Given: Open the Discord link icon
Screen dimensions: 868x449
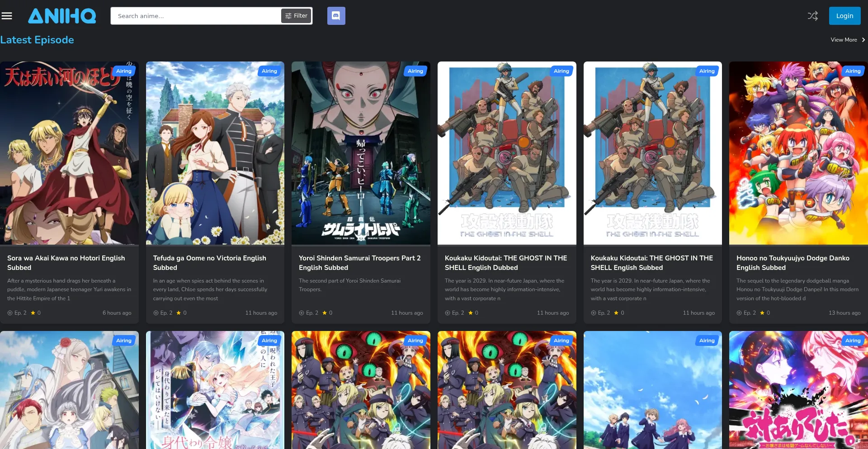Looking at the screenshot, I should (336, 16).
